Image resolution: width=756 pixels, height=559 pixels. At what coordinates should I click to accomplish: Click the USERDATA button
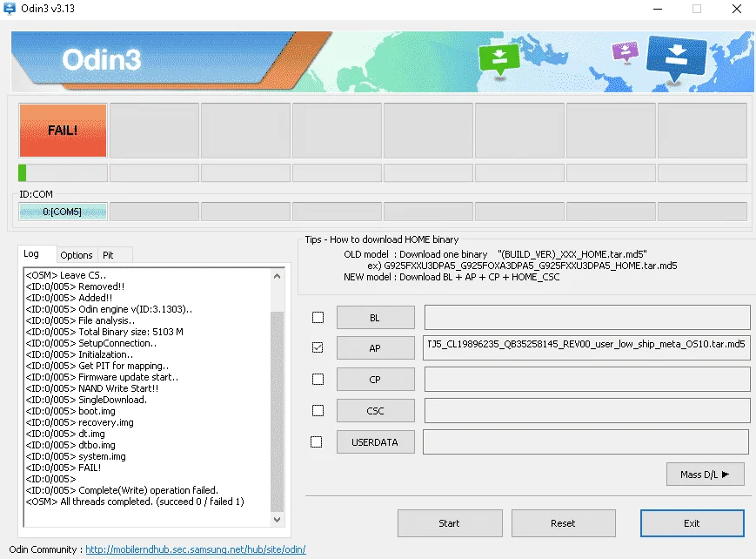click(375, 442)
